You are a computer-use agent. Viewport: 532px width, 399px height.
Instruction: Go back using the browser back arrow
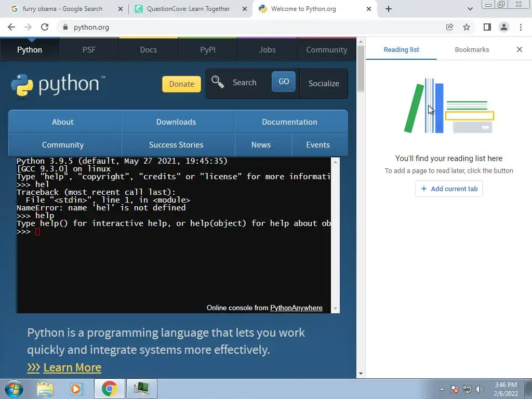click(x=11, y=27)
